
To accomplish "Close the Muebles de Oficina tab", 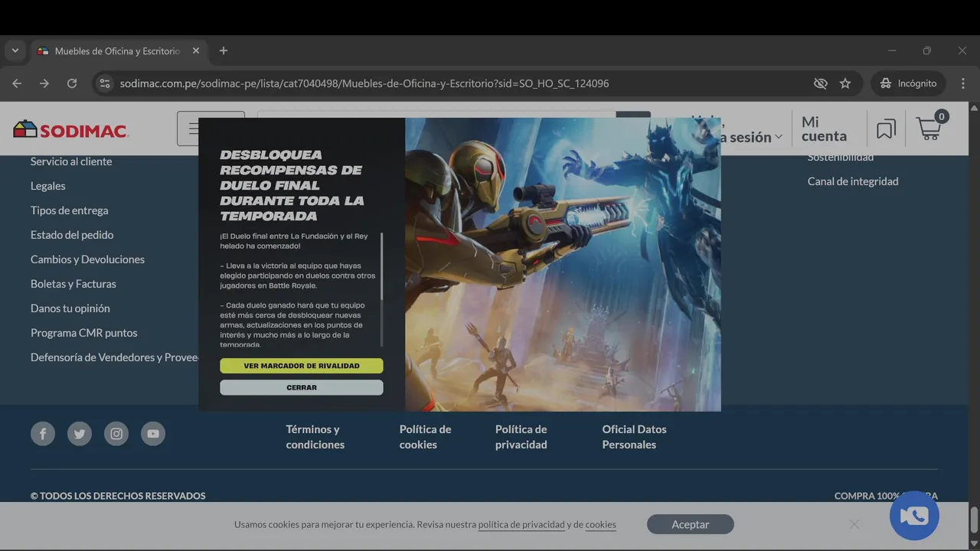I will pyautogui.click(x=196, y=51).
